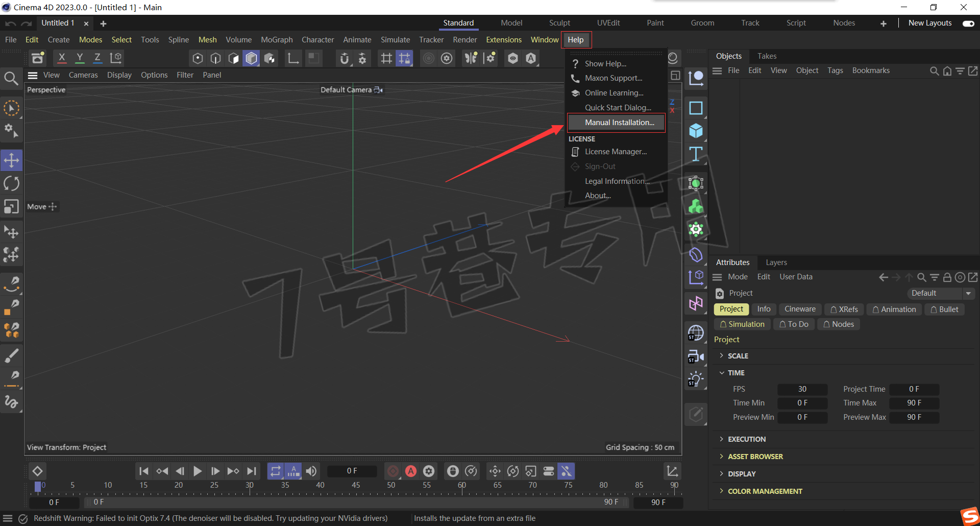Screen dimensions: 980x526
Task: Click the Live Selection tool icon
Action: point(11,108)
